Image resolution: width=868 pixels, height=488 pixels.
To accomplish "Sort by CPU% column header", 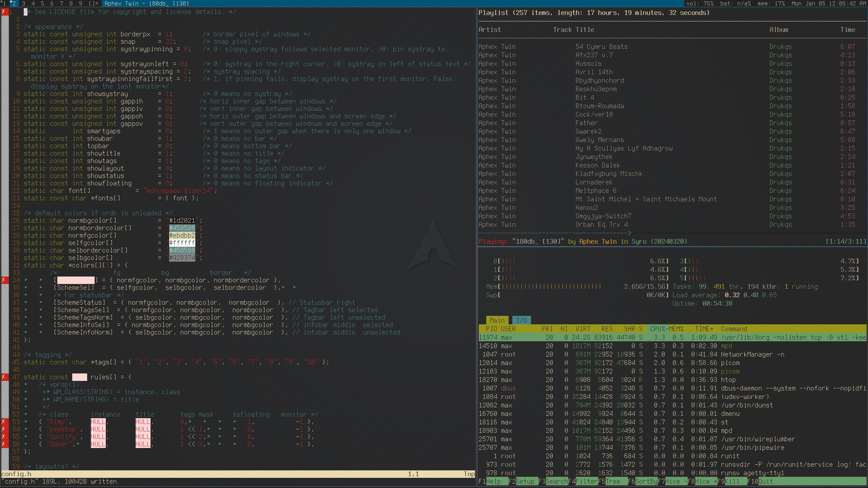I will [x=657, y=329].
